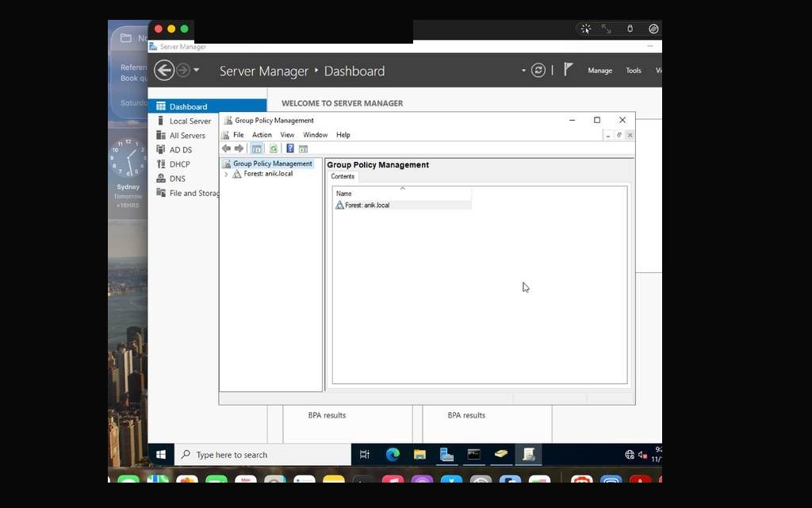Screen dimensions: 812x508
Task: Click the Forward arrow in Group Policy Management toolbar
Action: tap(239, 148)
